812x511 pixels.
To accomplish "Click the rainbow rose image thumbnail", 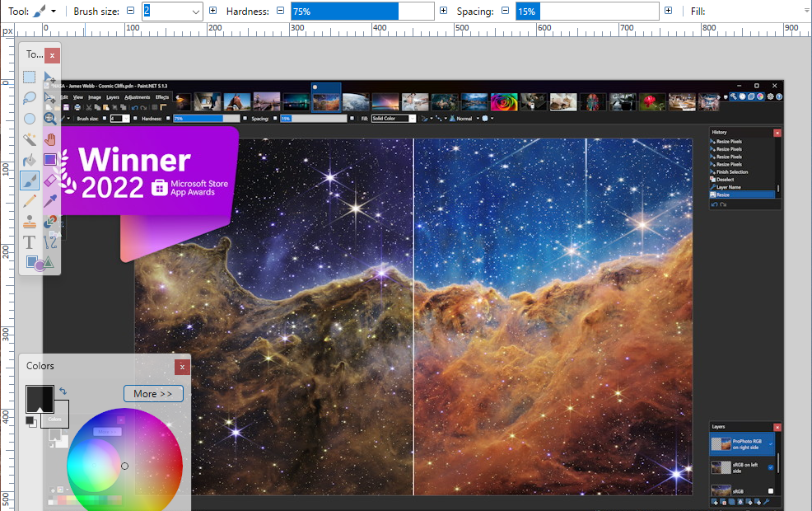I will tap(504, 101).
